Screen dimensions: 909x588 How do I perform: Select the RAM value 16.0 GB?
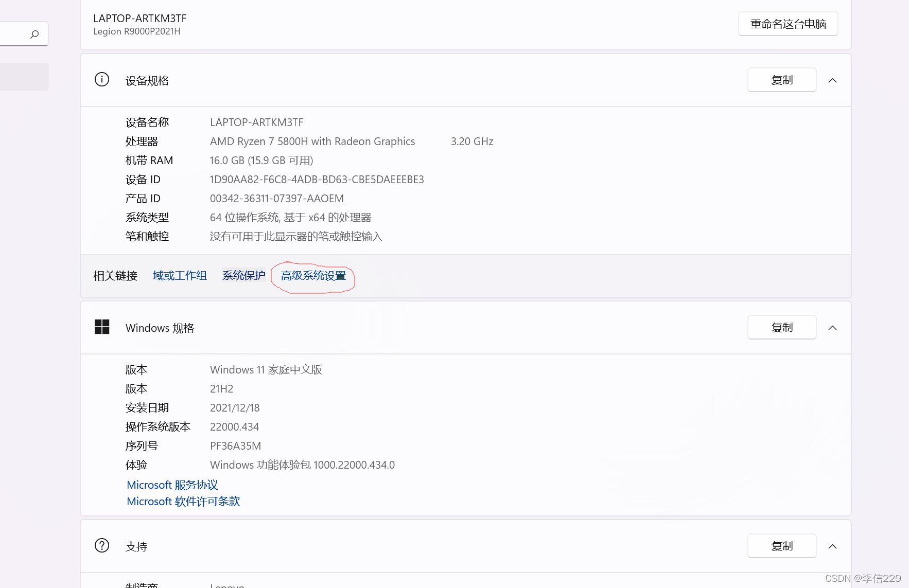261,161
